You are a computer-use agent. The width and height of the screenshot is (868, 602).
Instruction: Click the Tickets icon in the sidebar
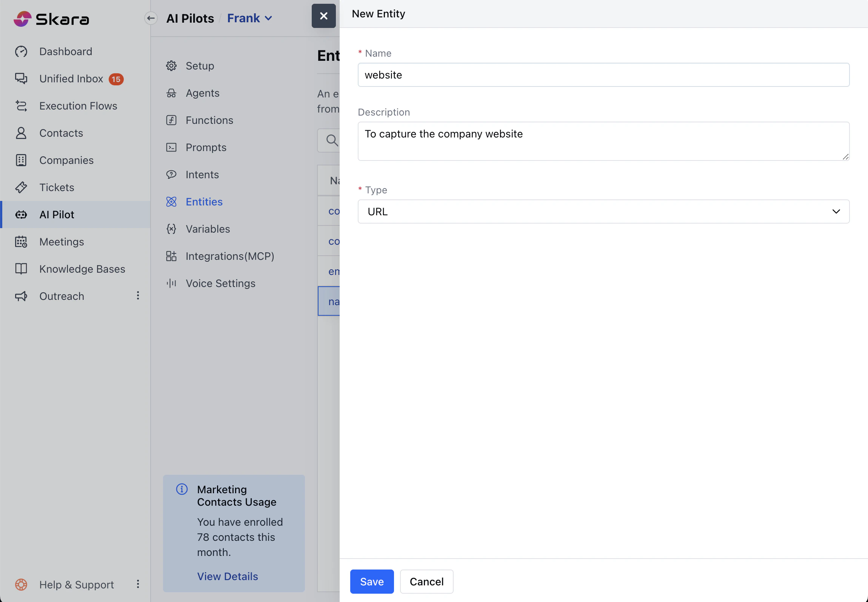point(21,187)
